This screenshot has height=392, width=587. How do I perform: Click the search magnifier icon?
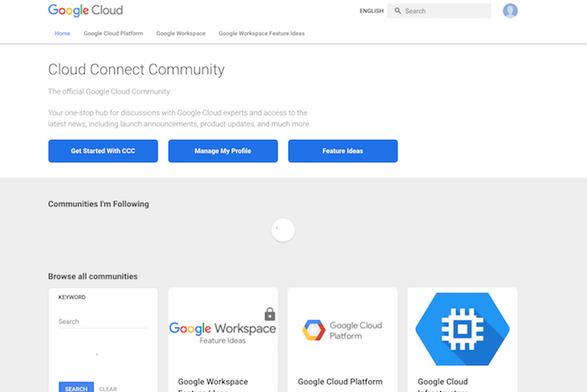pos(397,11)
